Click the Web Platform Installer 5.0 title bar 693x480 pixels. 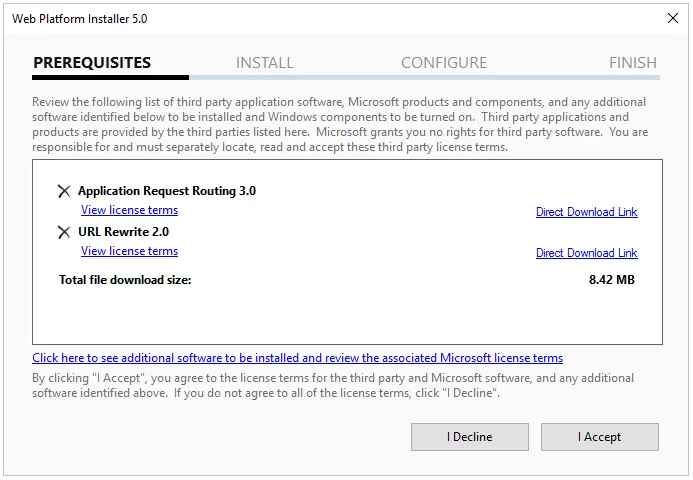pyautogui.click(x=300, y=18)
